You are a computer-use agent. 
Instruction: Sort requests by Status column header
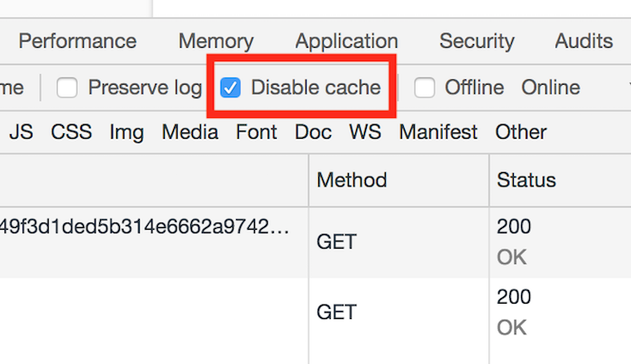526,180
